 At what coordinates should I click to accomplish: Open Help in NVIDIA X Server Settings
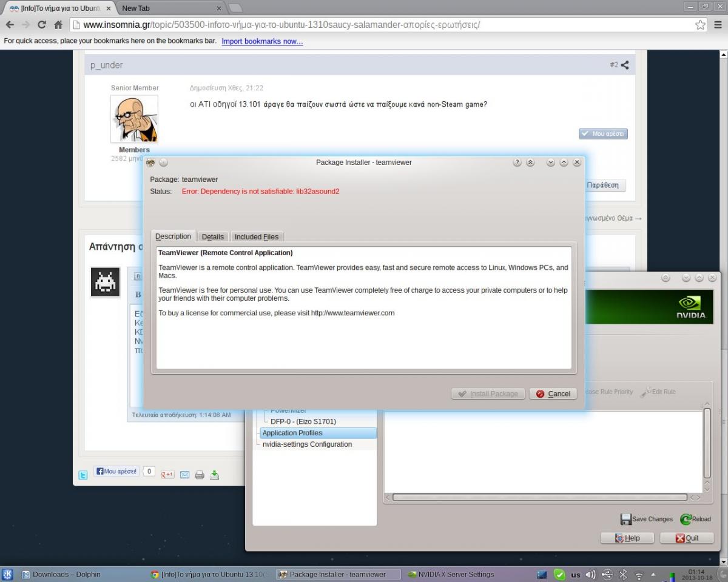click(x=627, y=538)
